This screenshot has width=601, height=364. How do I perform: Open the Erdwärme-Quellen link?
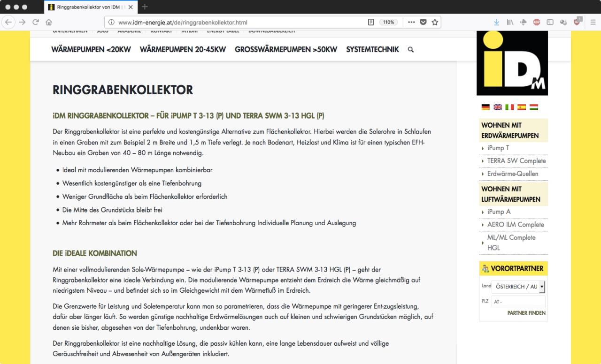coord(513,174)
